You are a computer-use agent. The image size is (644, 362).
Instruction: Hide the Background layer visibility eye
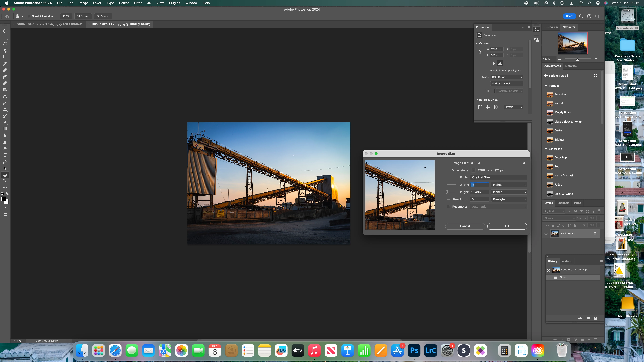pos(546,234)
